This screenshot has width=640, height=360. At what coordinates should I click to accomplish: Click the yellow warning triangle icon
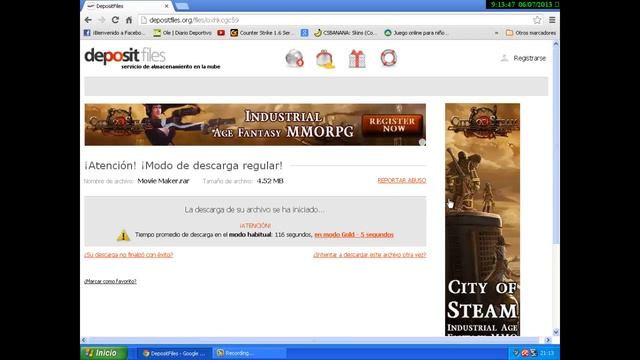coord(123,235)
